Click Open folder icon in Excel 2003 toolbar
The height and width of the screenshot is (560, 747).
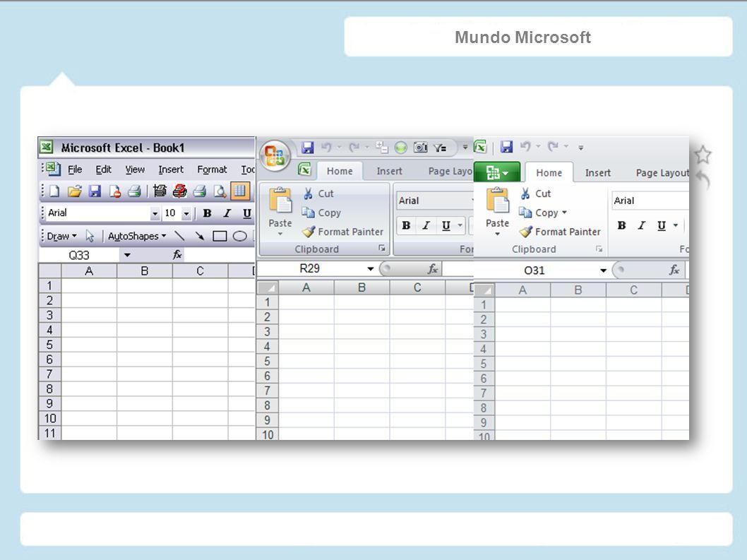(x=75, y=191)
